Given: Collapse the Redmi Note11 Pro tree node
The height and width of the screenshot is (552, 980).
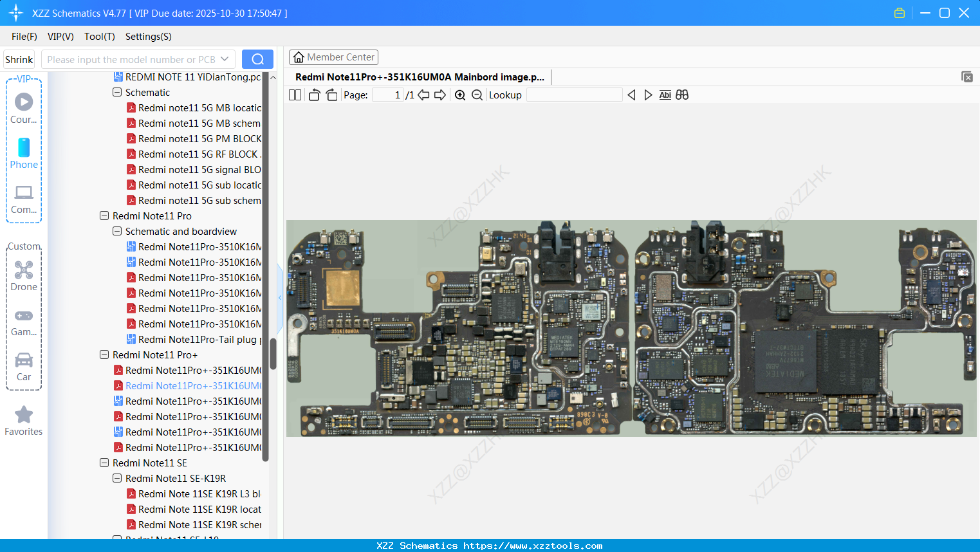Looking at the screenshot, I should tap(104, 216).
